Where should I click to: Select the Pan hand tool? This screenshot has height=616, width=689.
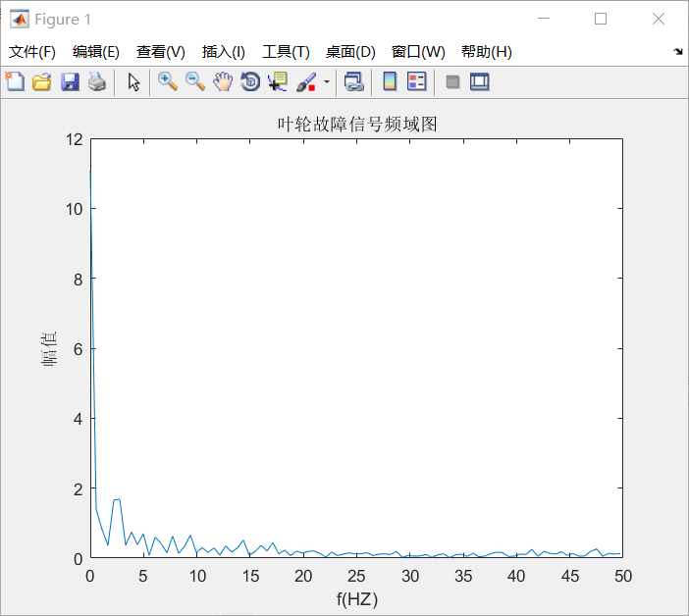223,81
